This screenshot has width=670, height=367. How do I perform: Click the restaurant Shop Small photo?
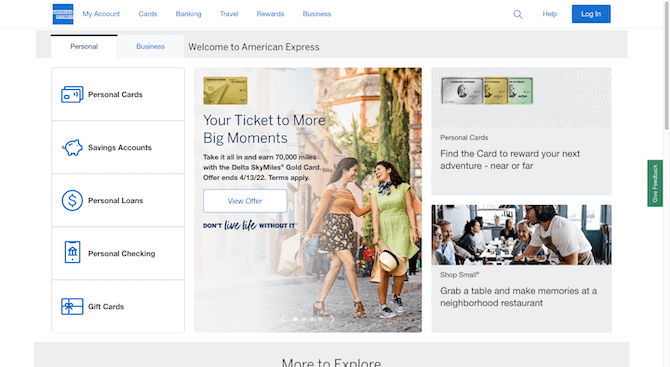pyautogui.click(x=521, y=235)
